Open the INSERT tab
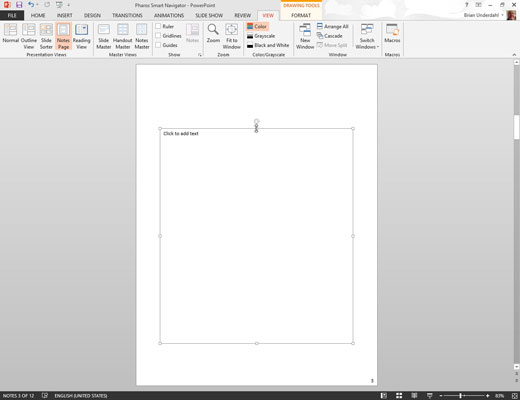This screenshot has height=400, width=520. [x=64, y=15]
